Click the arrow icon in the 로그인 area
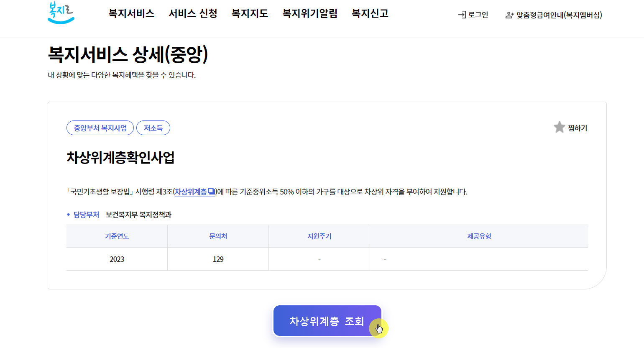 tap(463, 14)
